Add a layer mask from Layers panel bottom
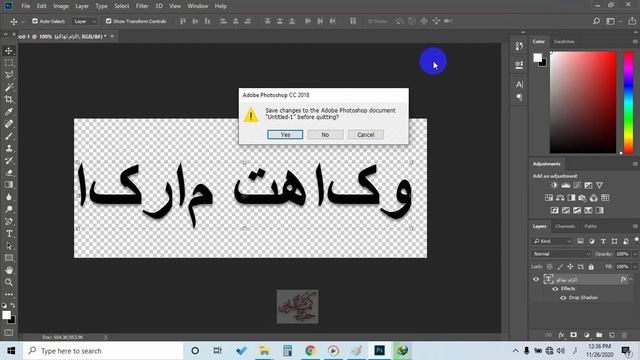640x360 pixels. pos(573,335)
